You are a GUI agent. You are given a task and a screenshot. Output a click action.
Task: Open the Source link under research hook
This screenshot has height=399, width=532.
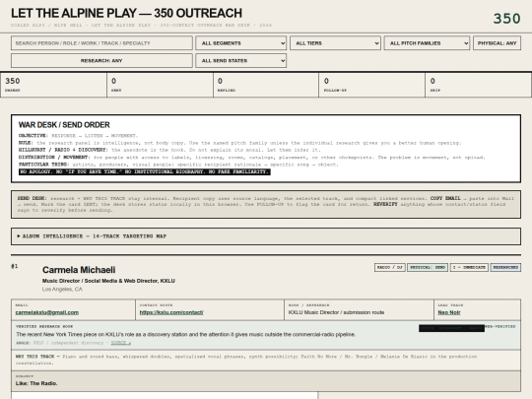tap(121, 343)
